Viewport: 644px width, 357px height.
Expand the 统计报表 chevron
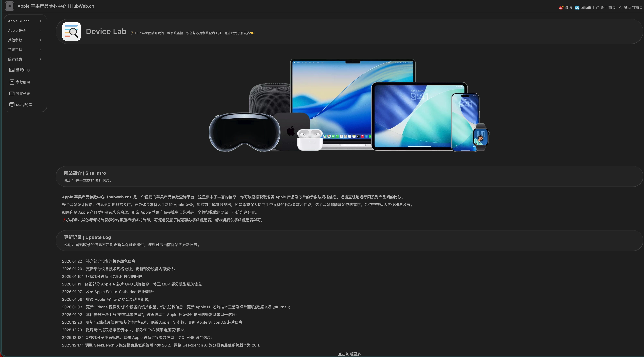click(x=40, y=59)
